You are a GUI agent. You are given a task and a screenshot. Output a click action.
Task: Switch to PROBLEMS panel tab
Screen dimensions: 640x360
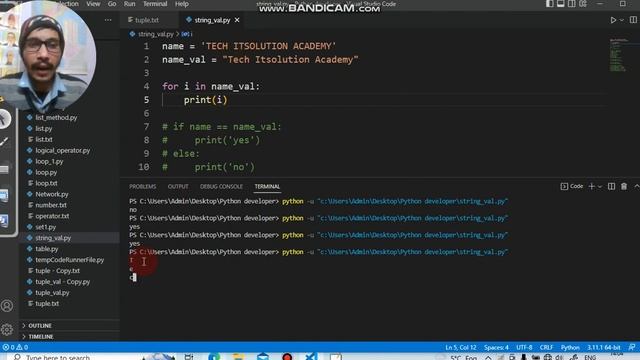tap(142, 187)
